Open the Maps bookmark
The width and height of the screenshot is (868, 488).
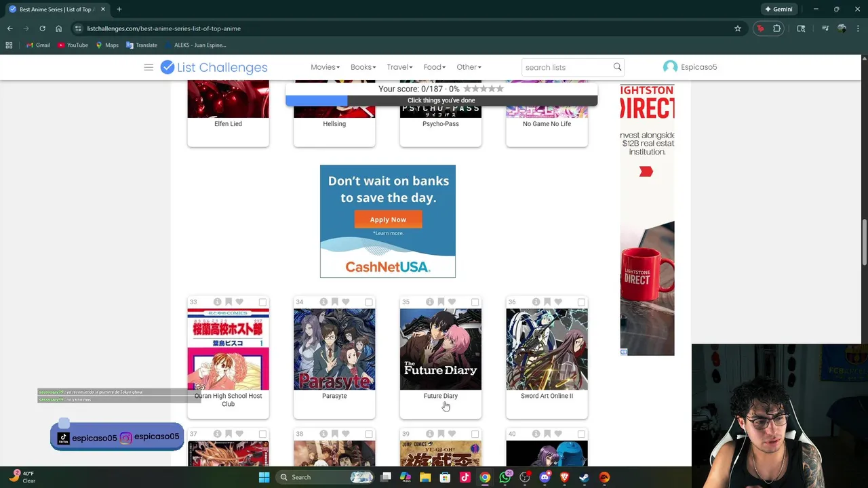(107, 45)
